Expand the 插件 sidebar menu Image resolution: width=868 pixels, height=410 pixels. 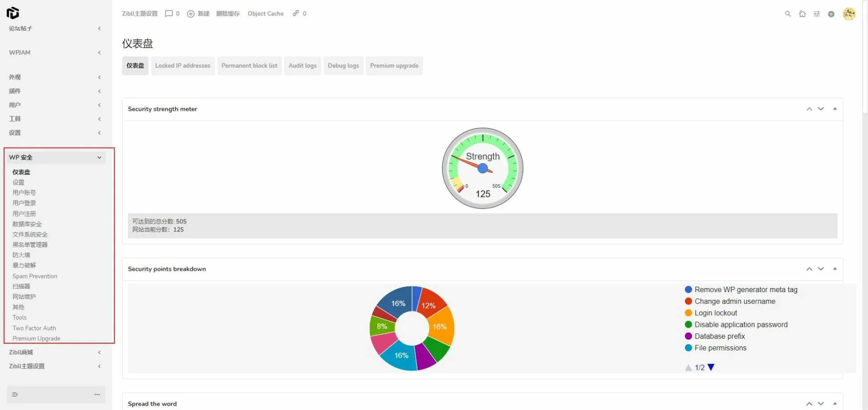click(99, 91)
